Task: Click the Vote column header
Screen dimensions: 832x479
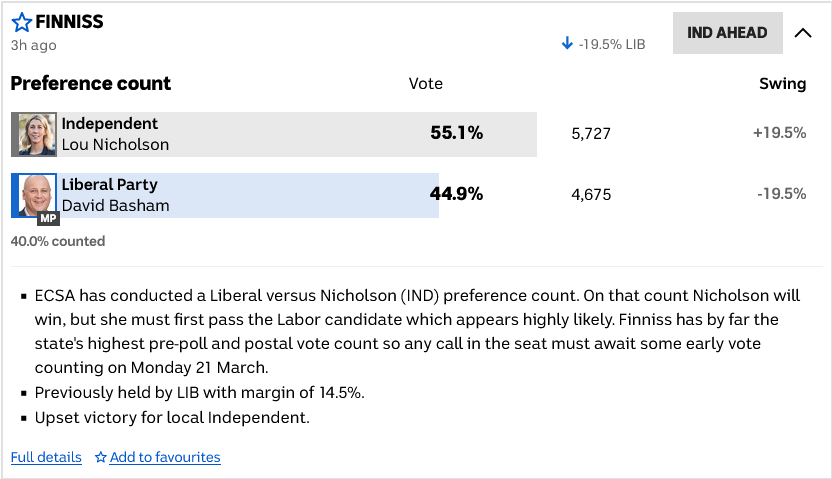Action: point(426,84)
